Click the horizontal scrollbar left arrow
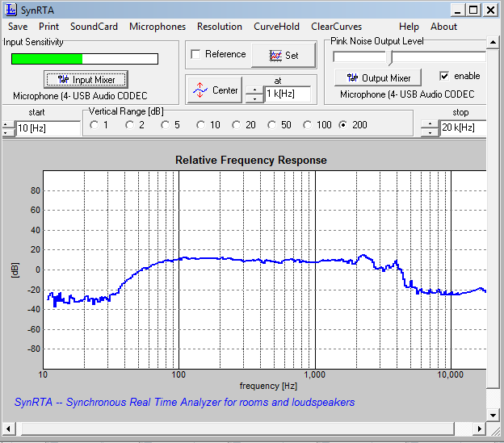 8,428
